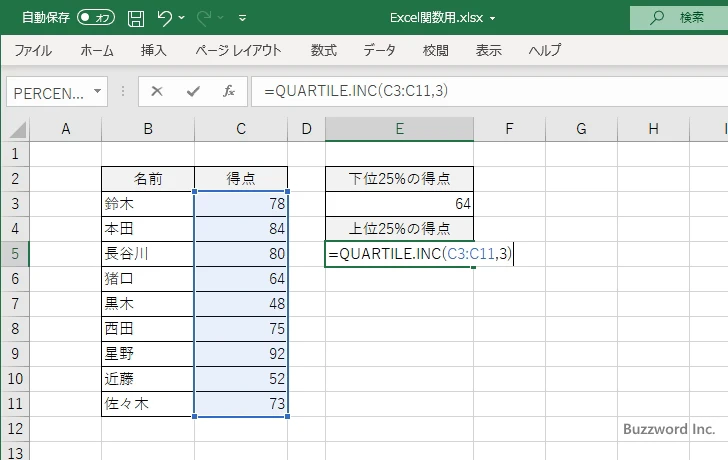This screenshot has height=460, width=728.
Task: Switch to the ページ レイアウト tab
Action: [238, 50]
